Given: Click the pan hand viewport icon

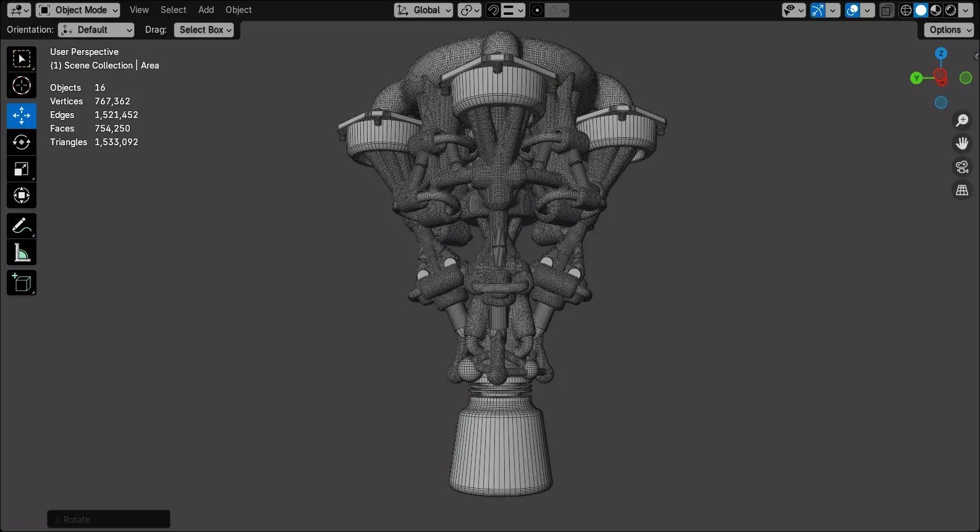Looking at the screenshot, I should point(962,143).
